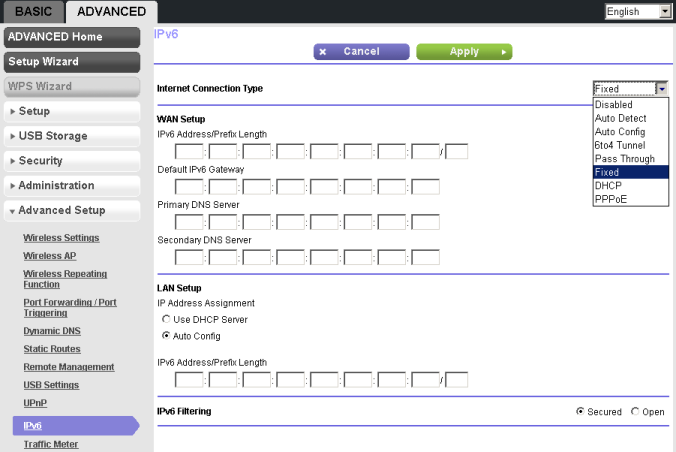Expand the USB Storage section
Screen dimensions: 676x452
[x=72, y=136]
